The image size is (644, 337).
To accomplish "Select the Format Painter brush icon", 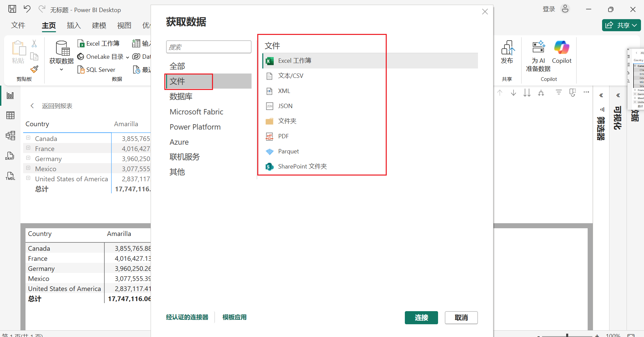I will pyautogui.click(x=34, y=69).
